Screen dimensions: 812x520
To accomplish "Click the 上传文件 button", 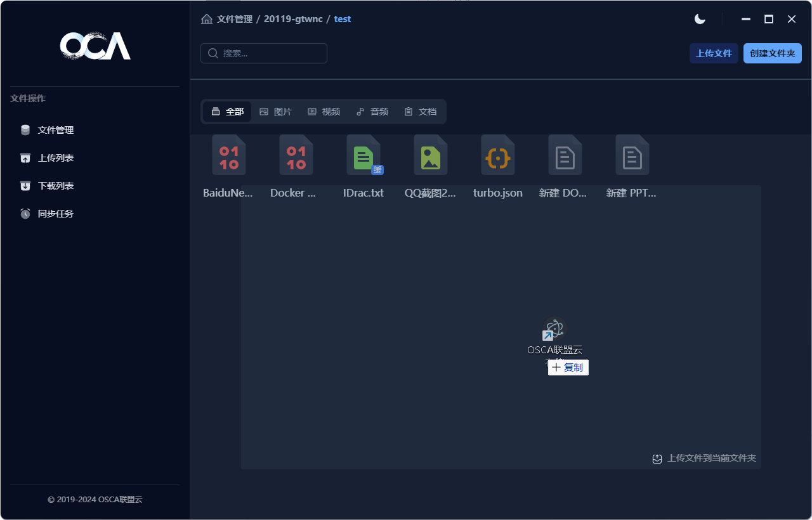I will click(714, 53).
